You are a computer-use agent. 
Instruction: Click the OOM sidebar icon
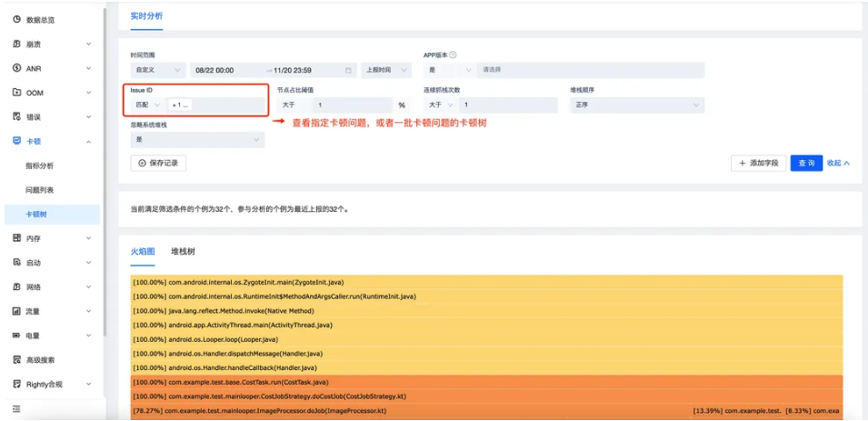pos(16,93)
